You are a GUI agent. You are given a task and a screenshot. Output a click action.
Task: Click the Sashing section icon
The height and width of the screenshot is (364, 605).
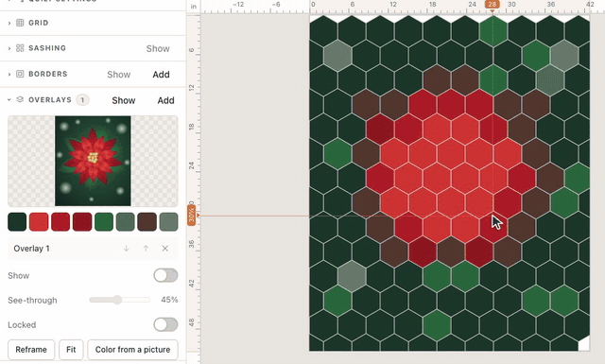(20, 48)
